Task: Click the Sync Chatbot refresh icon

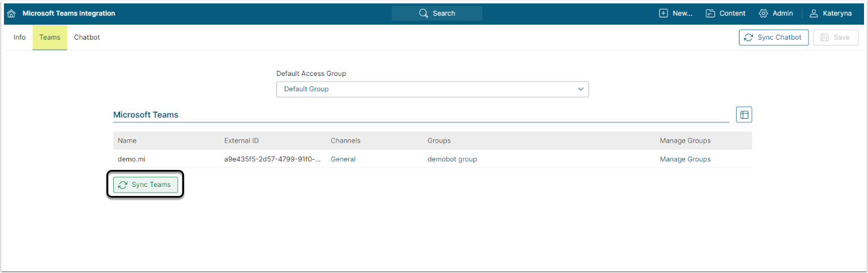Action: tap(749, 37)
